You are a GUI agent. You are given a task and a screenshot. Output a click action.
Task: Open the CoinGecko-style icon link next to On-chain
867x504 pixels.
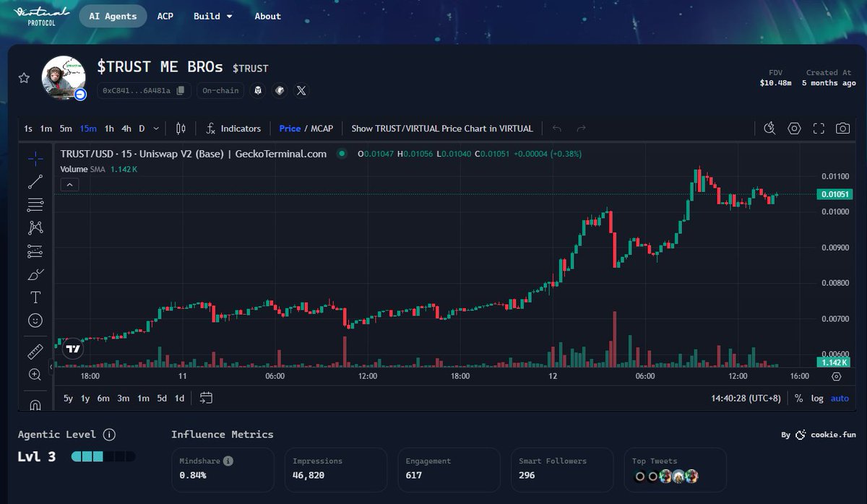pyautogui.click(x=258, y=90)
